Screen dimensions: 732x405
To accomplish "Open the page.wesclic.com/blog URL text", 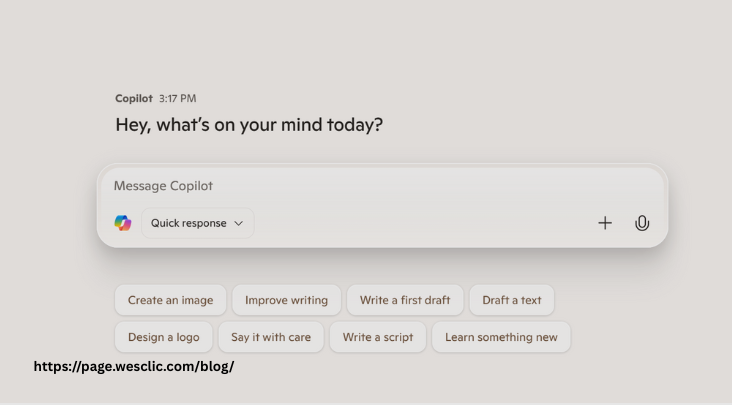I will [134, 367].
